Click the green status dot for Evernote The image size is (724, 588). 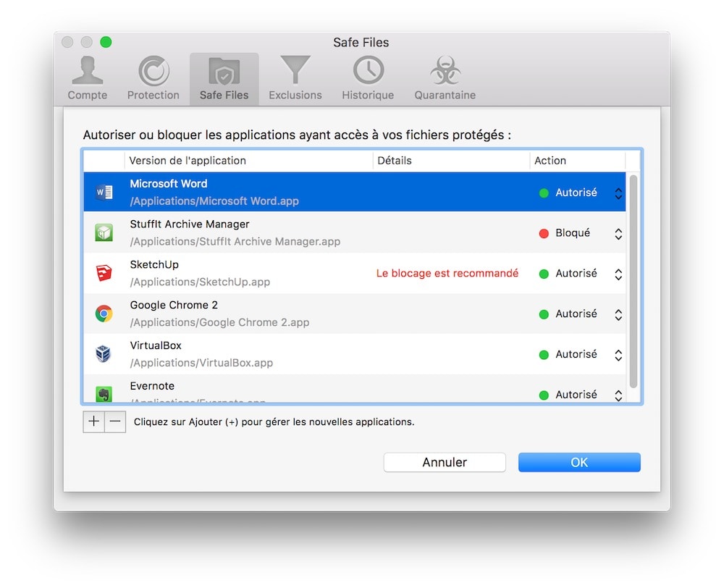tap(544, 395)
